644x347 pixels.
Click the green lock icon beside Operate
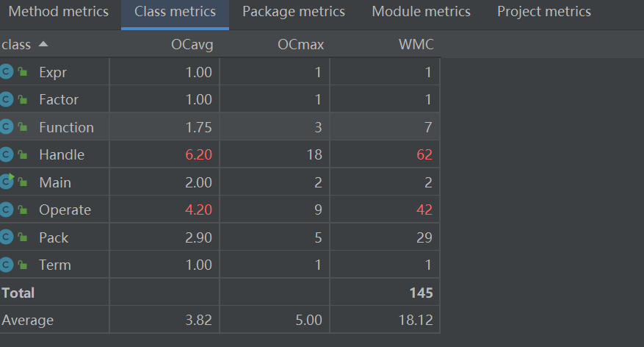point(23,210)
